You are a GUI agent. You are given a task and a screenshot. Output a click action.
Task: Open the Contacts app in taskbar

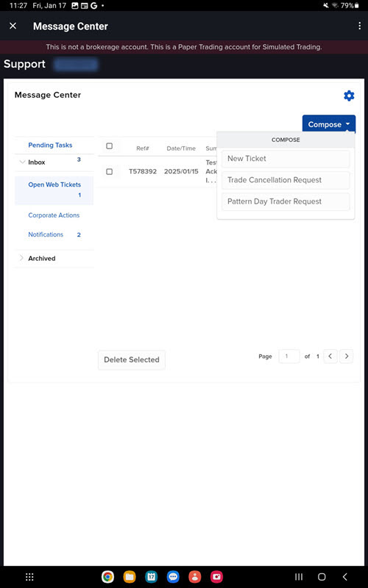(195, 577)
